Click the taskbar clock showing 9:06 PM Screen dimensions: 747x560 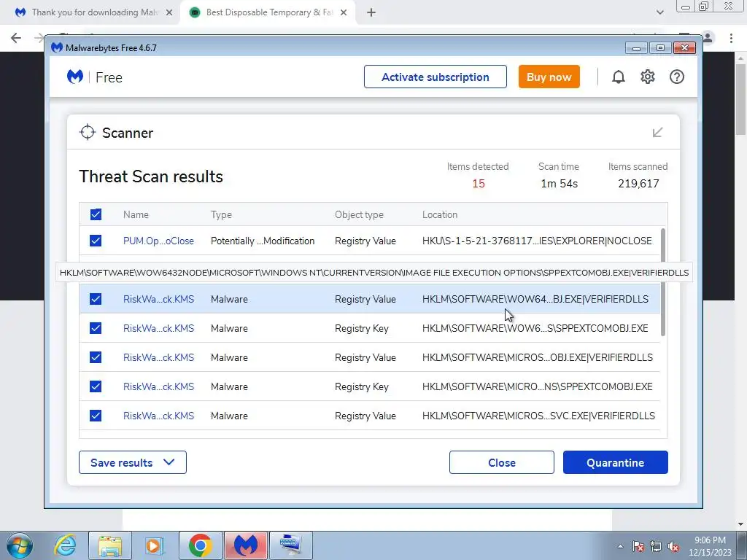pos(710,546)
